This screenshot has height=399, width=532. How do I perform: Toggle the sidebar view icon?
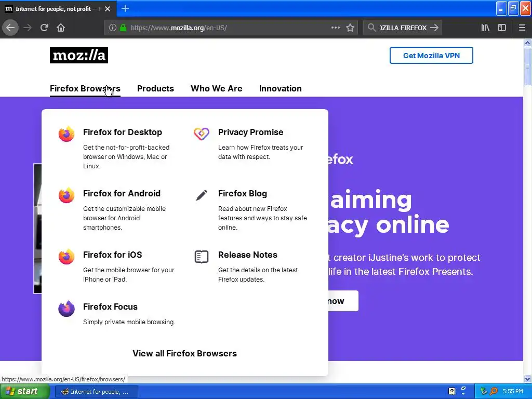click(x=502, y=28)
